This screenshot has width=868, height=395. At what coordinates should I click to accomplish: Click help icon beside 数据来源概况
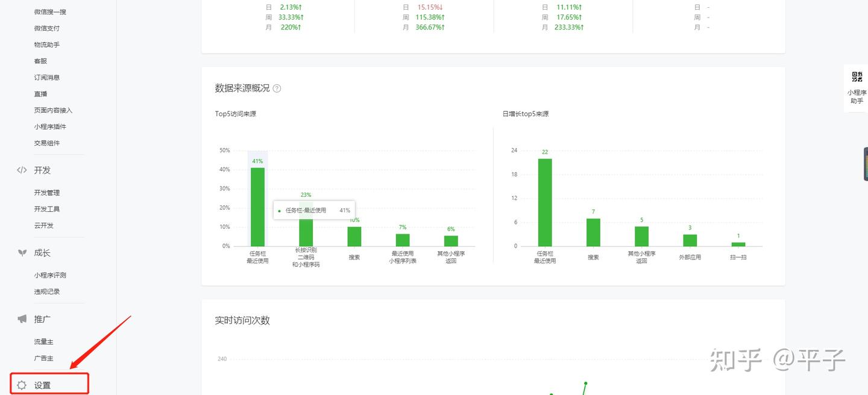(x=277, y=89)
